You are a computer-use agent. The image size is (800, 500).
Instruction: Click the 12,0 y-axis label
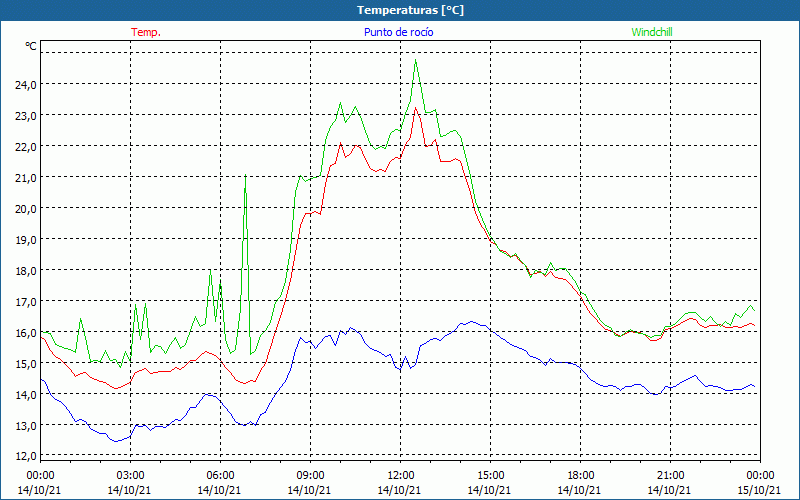[x=24, y=457]
